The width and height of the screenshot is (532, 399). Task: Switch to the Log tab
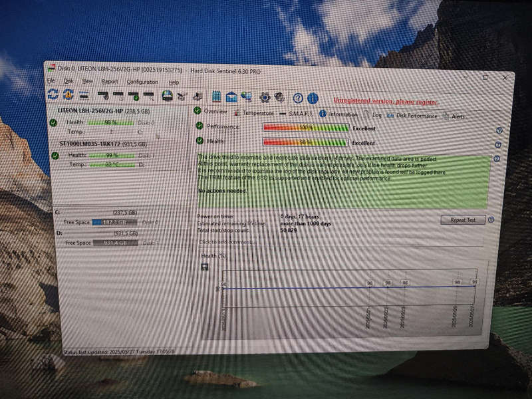coord(372,115)
